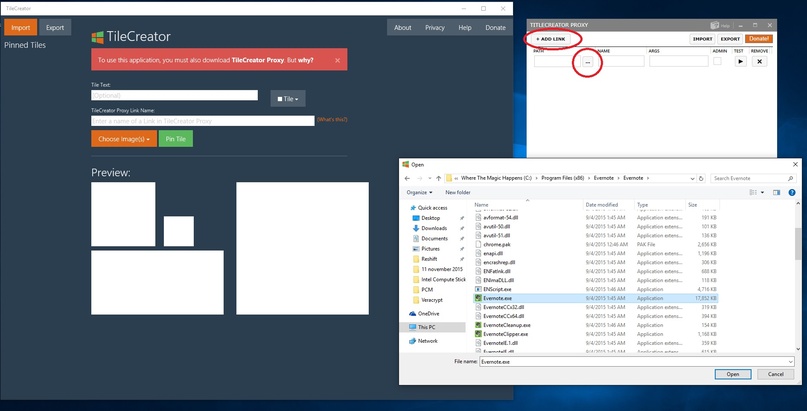Open the Privacy menu item

tap(434, 28)
